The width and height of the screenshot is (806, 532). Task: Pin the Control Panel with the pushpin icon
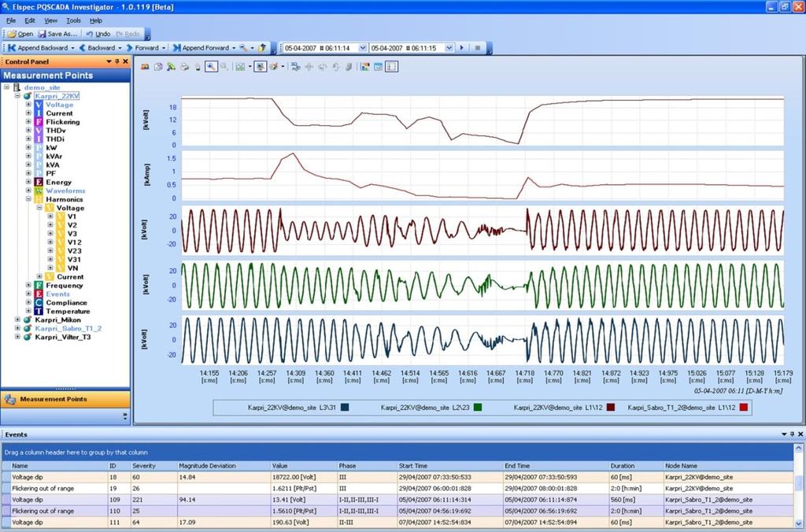(x=117, y=61)
